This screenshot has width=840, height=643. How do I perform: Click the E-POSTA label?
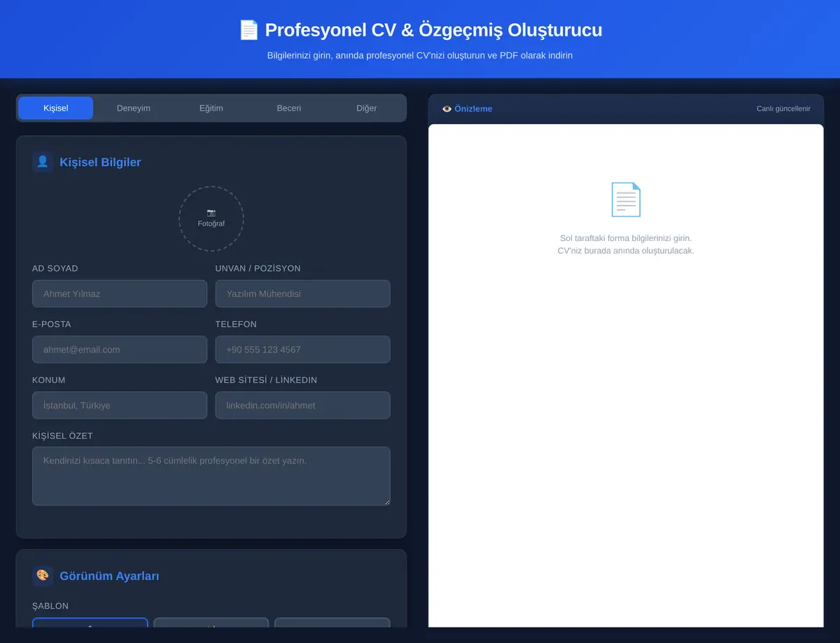point(52,324)
